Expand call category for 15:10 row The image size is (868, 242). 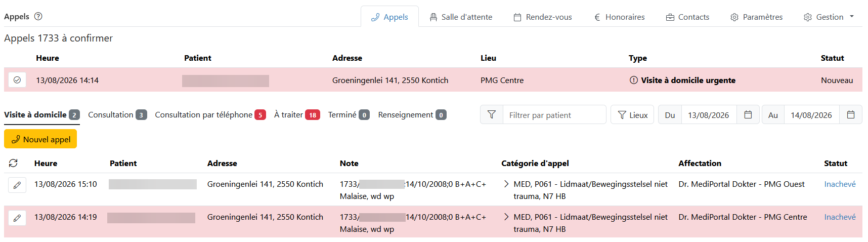pos(506,184)
